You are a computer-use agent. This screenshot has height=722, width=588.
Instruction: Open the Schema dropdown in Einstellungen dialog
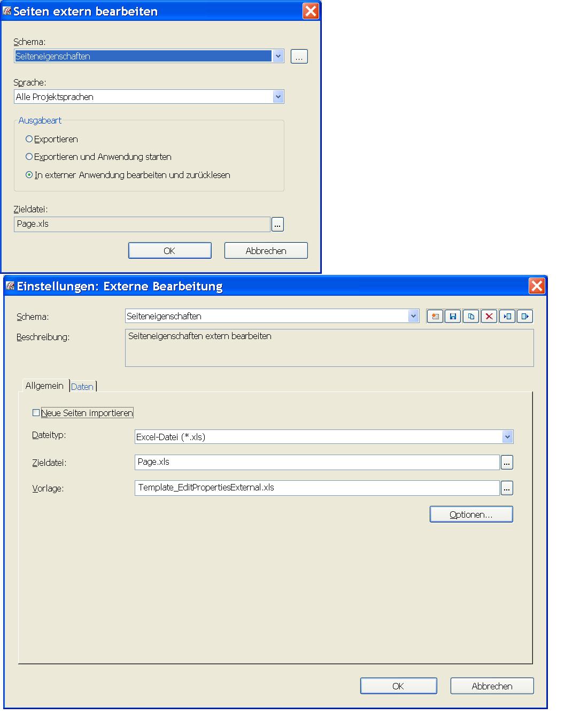[x=413, y=316]
